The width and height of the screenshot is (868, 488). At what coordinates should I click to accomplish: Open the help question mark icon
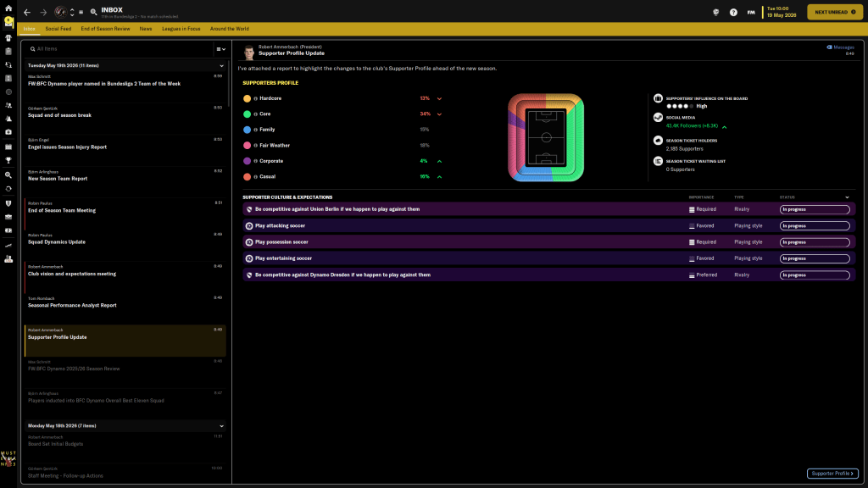click(733, 13)
